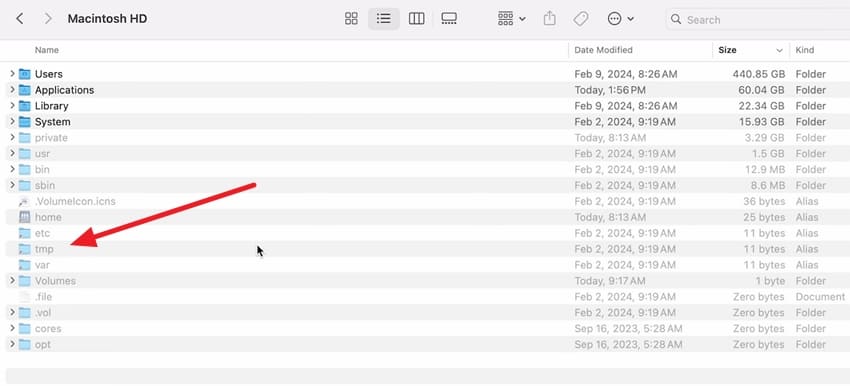Open the group-by options menu
Image resolution: width=850 pixels, height=386 pixels.
click(x=512, y=19)
